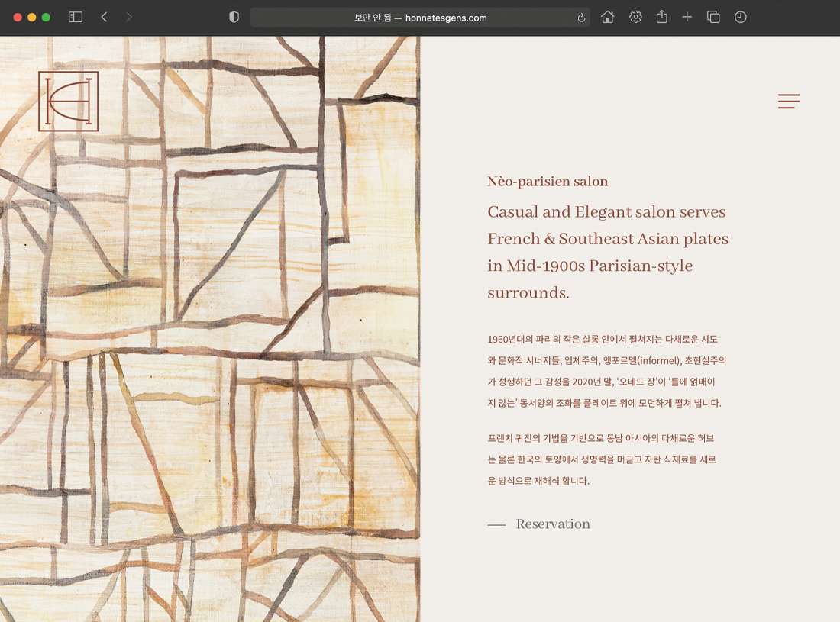Add a new tab with plus icon
Viewport: 840px width, 622px height.
(687, 17)
